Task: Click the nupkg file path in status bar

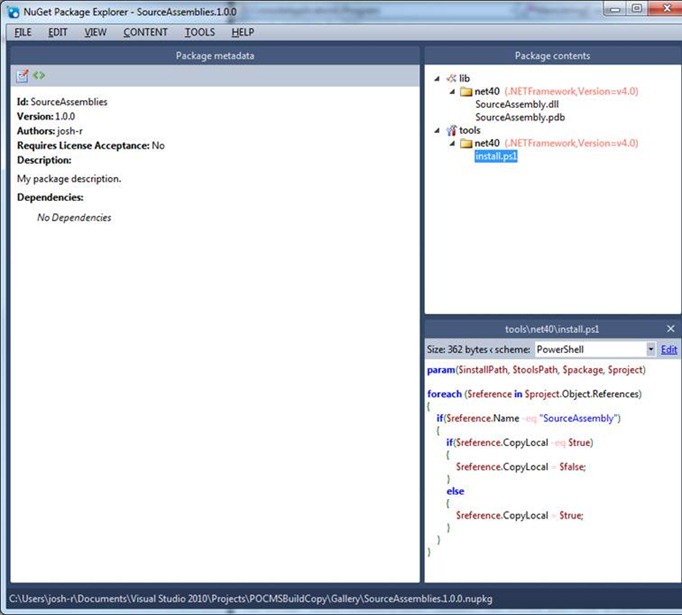Action: tap(251, 599)
